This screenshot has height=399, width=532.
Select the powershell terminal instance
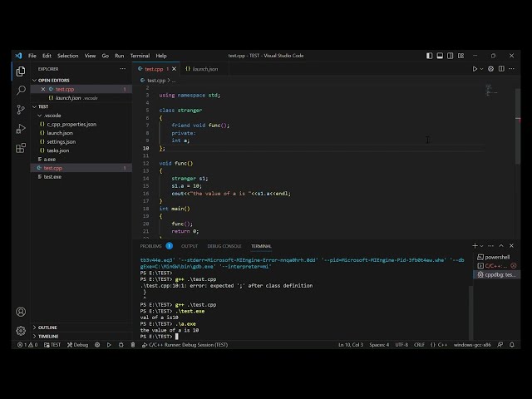coord(496,257)
